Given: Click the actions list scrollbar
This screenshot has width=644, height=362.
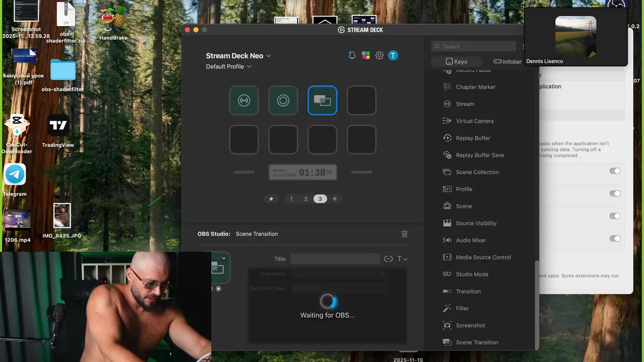Looking at the screenshot, I should 536,304.
